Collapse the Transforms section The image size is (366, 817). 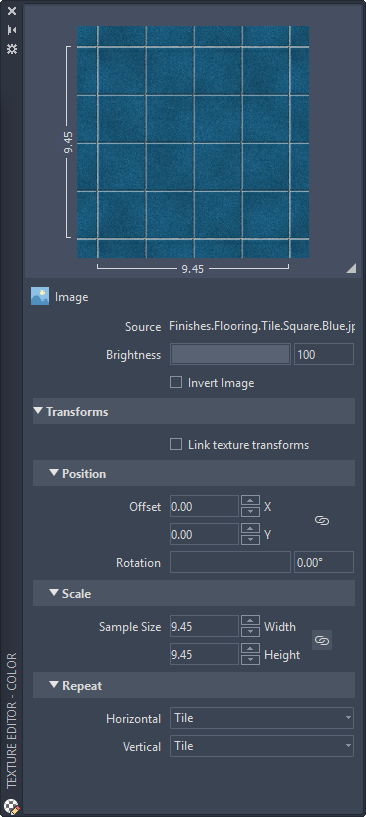[x=38, y=411]
